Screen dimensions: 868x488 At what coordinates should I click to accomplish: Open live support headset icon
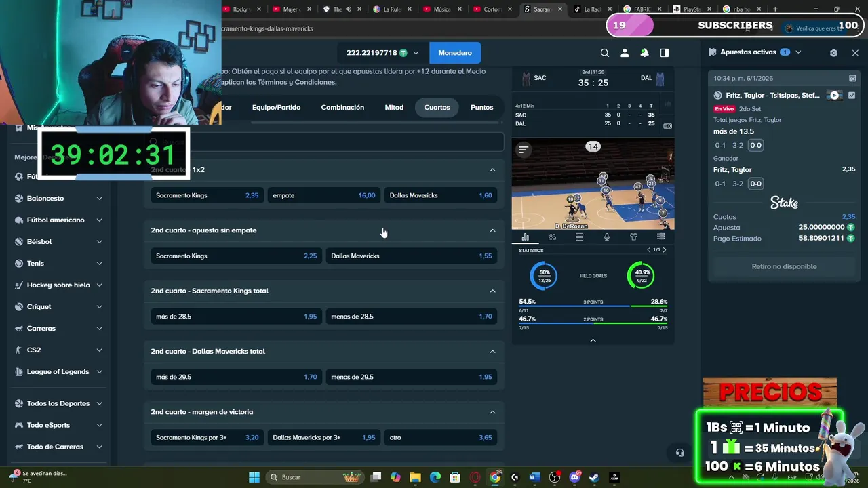(x=679, y=453)
